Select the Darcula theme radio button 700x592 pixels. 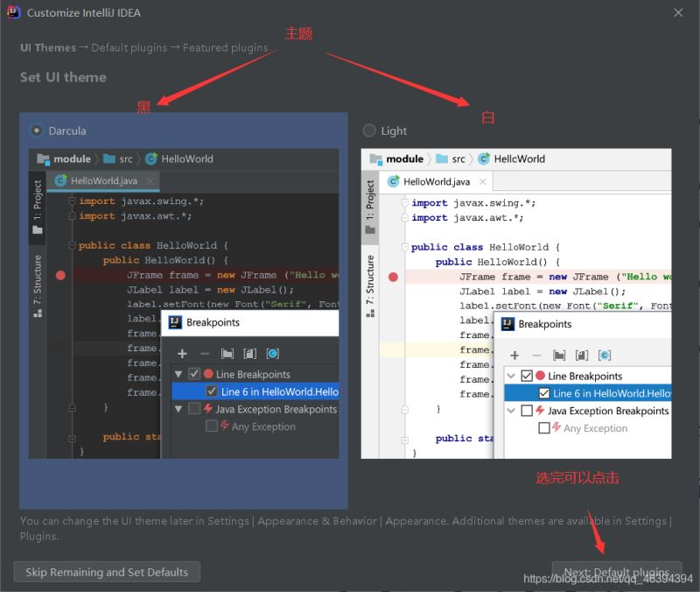[36, 129]
